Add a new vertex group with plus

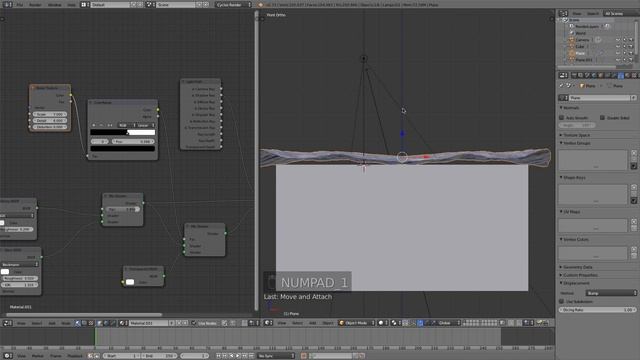pos(634,153)
